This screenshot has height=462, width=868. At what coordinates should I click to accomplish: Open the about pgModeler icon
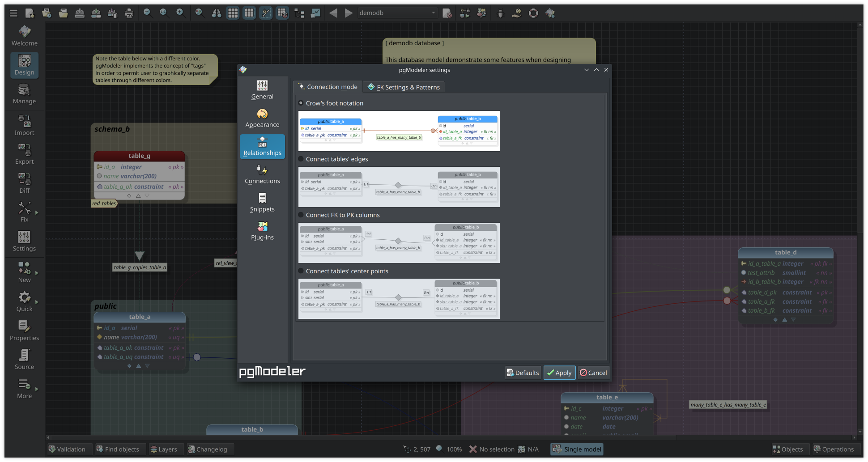coord(550,13)
